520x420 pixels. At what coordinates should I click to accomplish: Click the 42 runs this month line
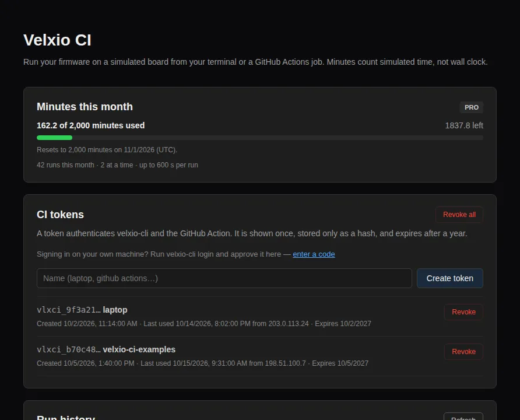pyautogui.click(x=117, y=165)
